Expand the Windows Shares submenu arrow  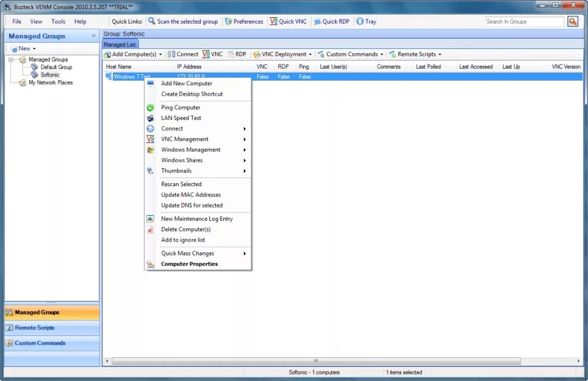click(244, 160)
